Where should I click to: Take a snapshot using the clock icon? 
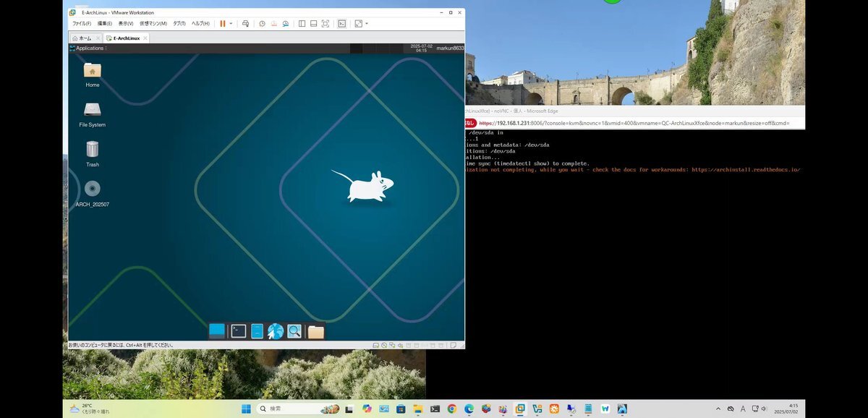pyautogui.click(x=262, y=24)
